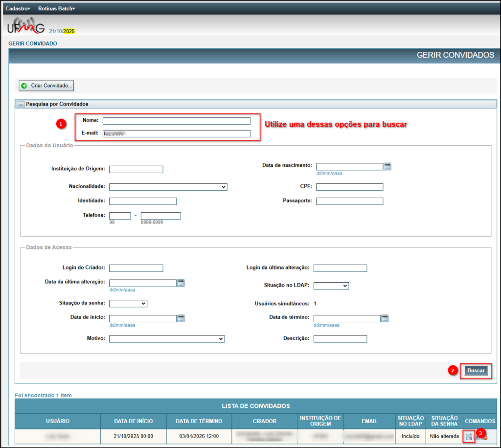Open the Data da última alteração calendar picker
The height and width of the screenshot is (448, 501).
click(181, 283)
